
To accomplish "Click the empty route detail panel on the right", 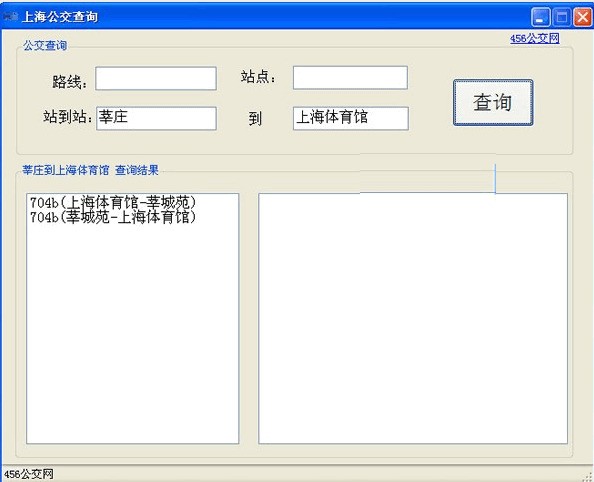I will point(413,318).
